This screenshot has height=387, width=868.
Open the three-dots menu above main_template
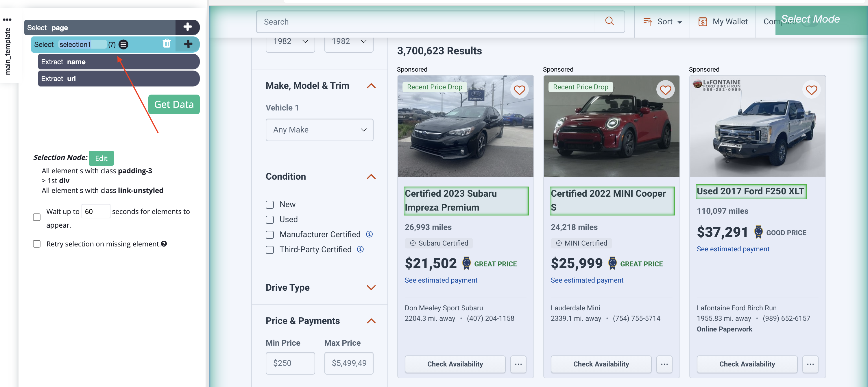(7, 20)
